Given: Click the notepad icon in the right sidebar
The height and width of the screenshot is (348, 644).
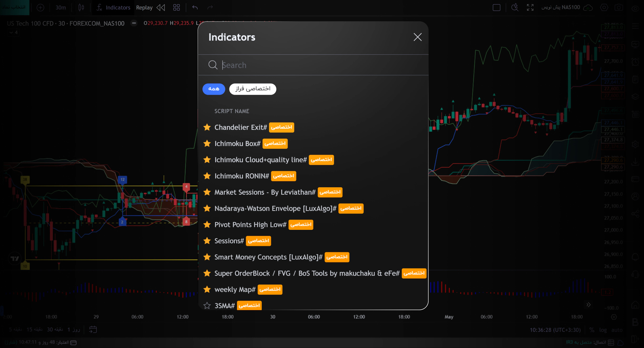Looking at the screenshot, I should click(635, 79).
